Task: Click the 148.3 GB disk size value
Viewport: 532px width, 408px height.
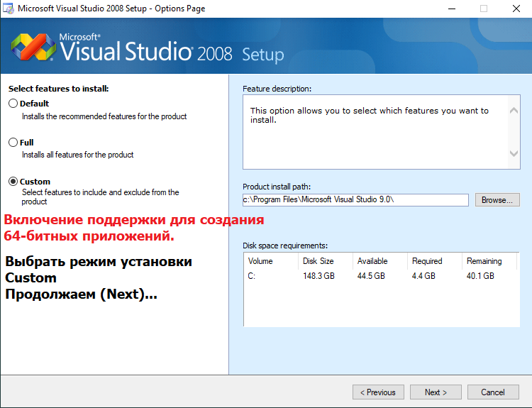Action: point(318,276)
